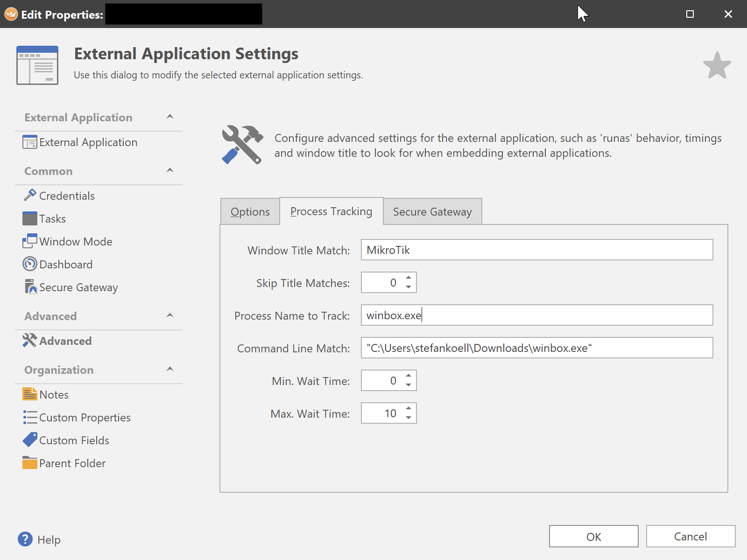Viewport: 747px width, 560px height.
Task: Open the Notes page icon
Action: tap(30, 394)
